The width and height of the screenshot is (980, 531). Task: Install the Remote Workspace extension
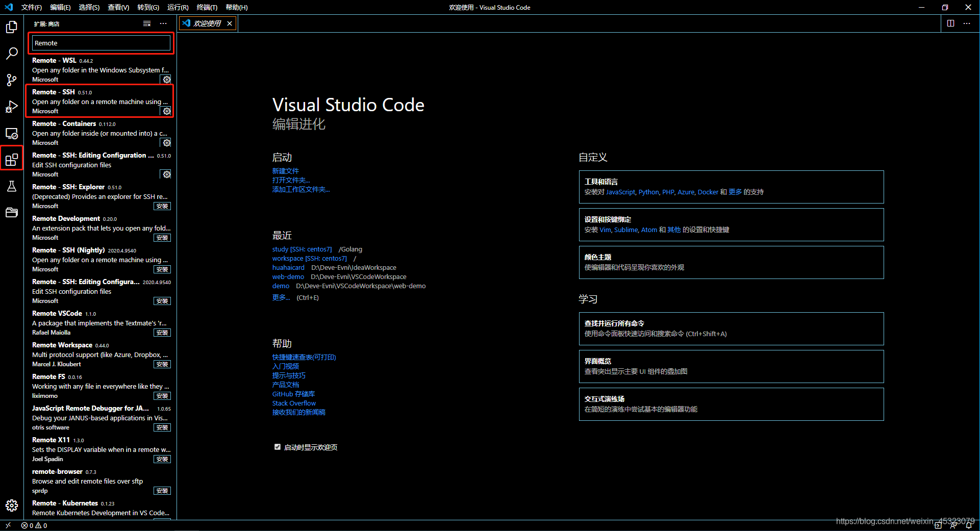[162, 364]
